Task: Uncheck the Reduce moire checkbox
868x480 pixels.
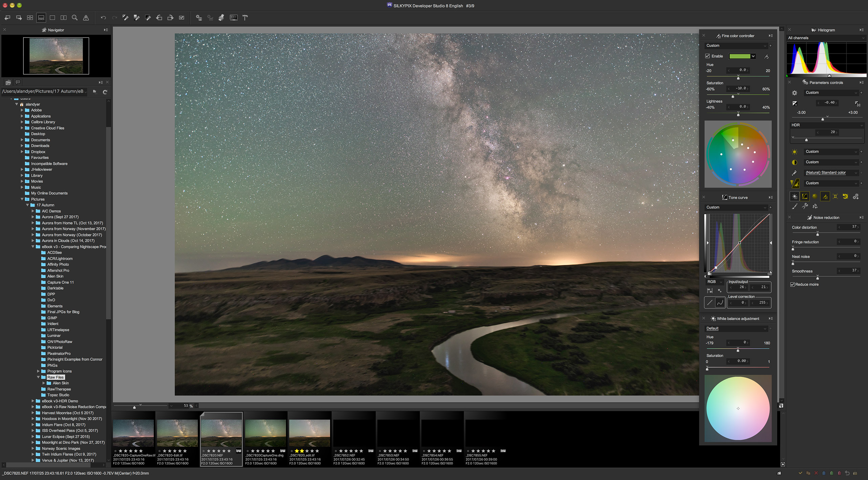Action: pyautogui.click(x=793, y=285)
